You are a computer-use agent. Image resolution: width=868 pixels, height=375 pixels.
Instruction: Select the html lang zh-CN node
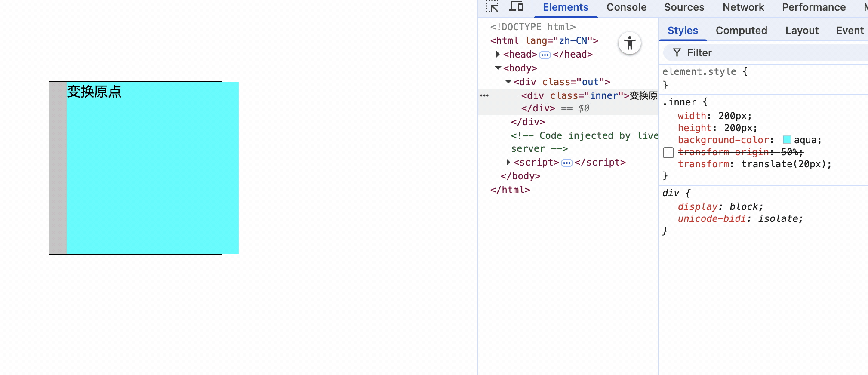pos(544,40)
